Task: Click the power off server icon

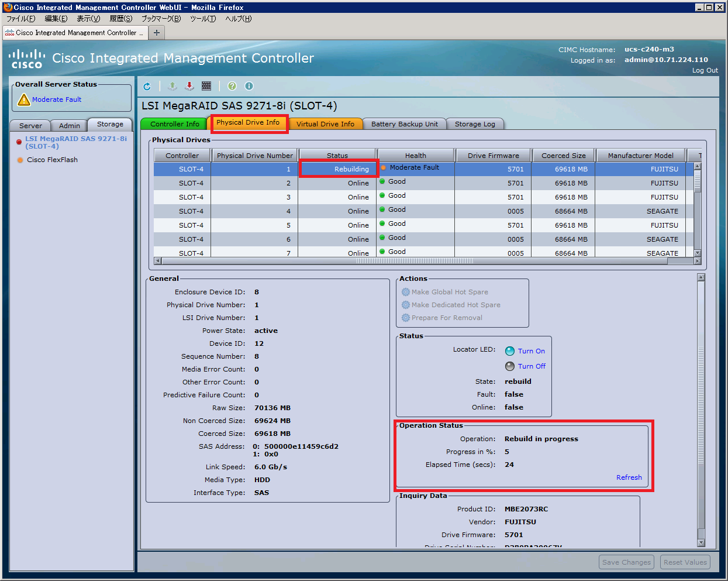Action: 189,86
